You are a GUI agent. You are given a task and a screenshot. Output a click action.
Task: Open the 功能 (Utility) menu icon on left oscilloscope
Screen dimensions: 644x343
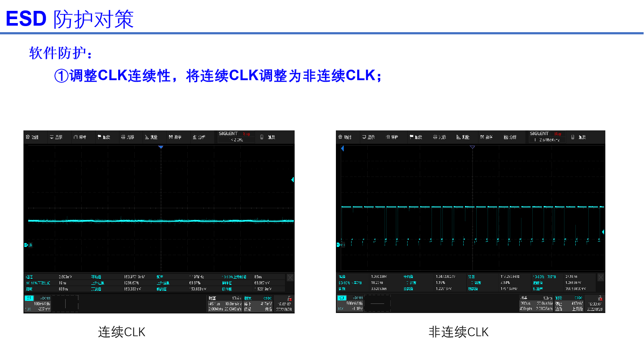[33, 137]
